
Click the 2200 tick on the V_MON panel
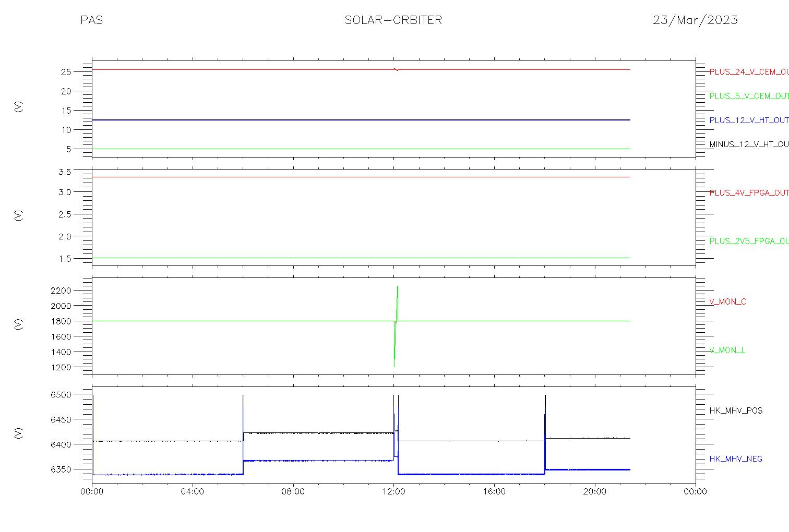point(61,291)
